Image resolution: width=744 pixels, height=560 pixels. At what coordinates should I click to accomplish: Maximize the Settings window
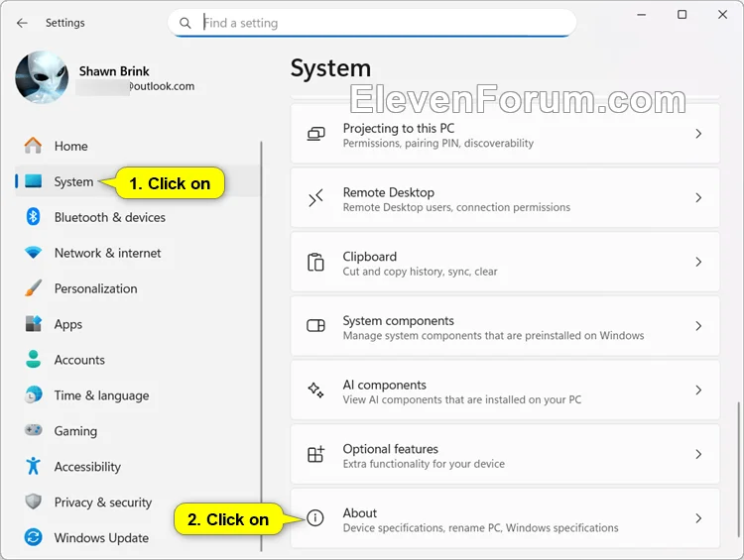[682, 15]
